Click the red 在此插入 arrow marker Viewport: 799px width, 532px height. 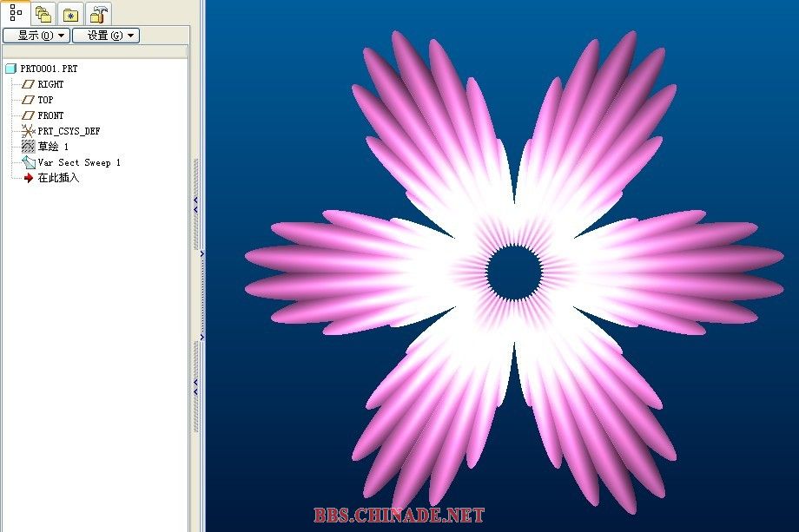pyautogui.click(x=28, y=178)
